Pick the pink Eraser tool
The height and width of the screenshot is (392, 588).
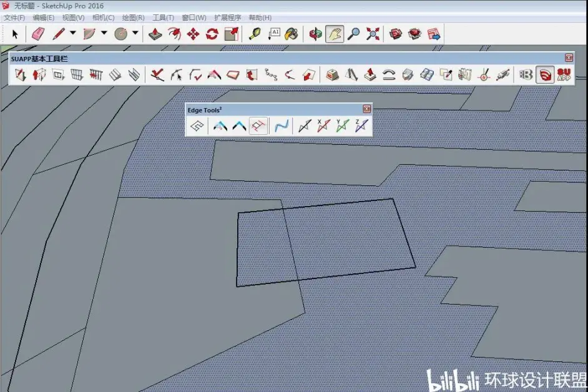coord(38,34)
